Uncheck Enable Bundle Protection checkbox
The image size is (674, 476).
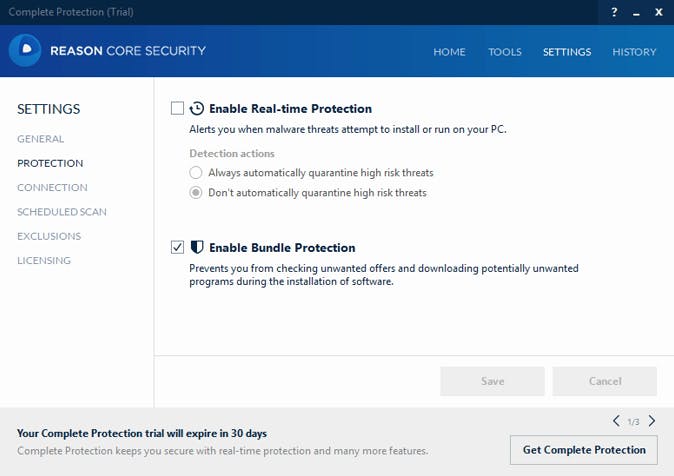coord(177,247)
